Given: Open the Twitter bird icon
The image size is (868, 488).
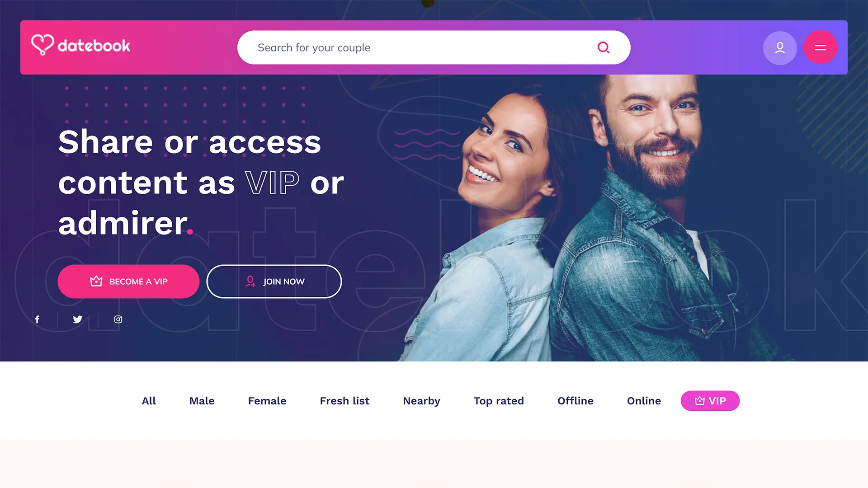Looking at the screenshot, I should point(78,319).
